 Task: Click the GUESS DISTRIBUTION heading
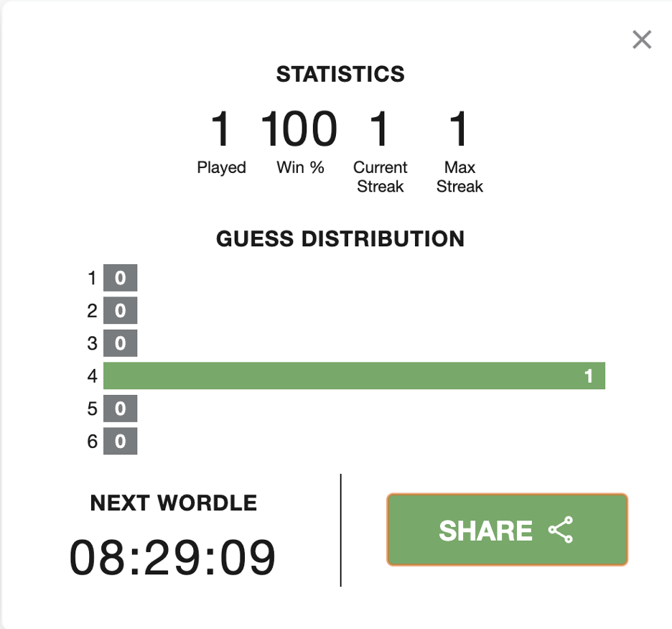pyautogui.click(x=340, y=238)
